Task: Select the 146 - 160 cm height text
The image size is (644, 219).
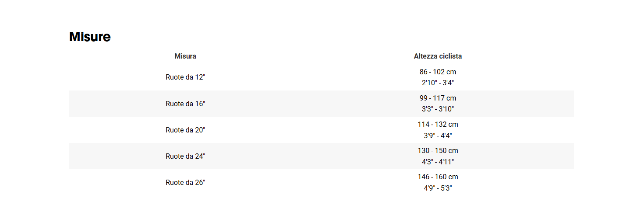Action: tap(438, 177)
